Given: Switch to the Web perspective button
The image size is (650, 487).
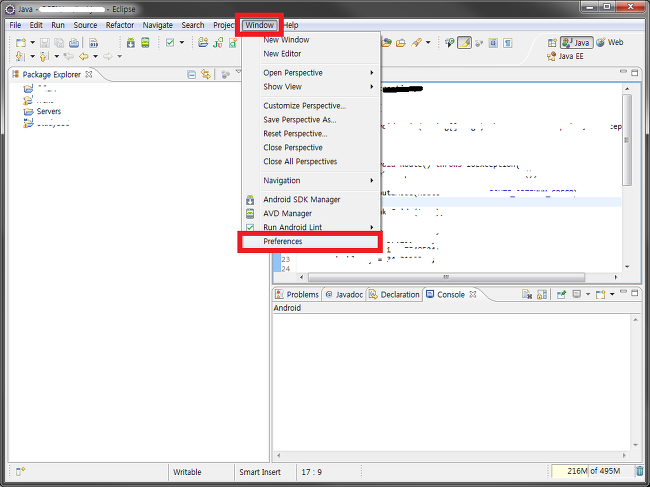Looking at the screenshot, I should point(610,43).
